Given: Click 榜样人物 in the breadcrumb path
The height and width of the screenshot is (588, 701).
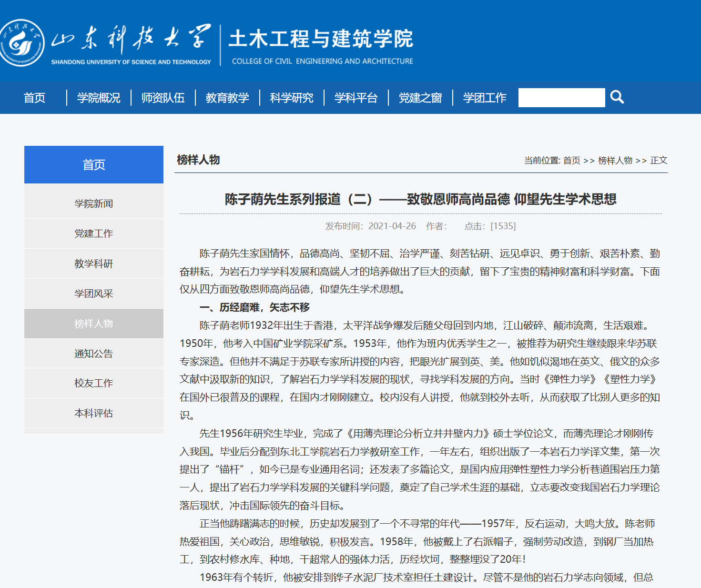Looking at the screenshot, I should [x=615, y=161].
